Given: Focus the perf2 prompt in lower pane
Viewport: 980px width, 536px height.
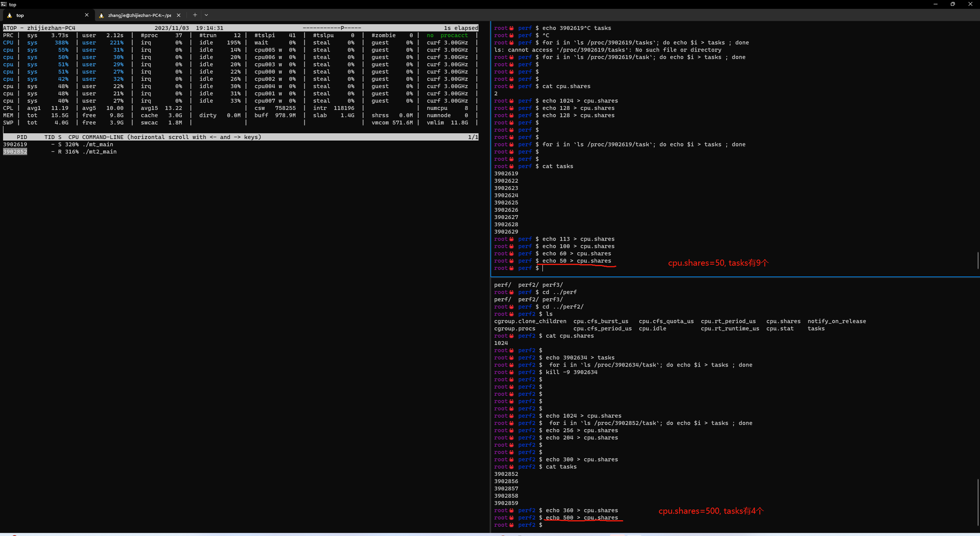Looking at the screenshot, I should pyautogui.click(x=543, y=525).
